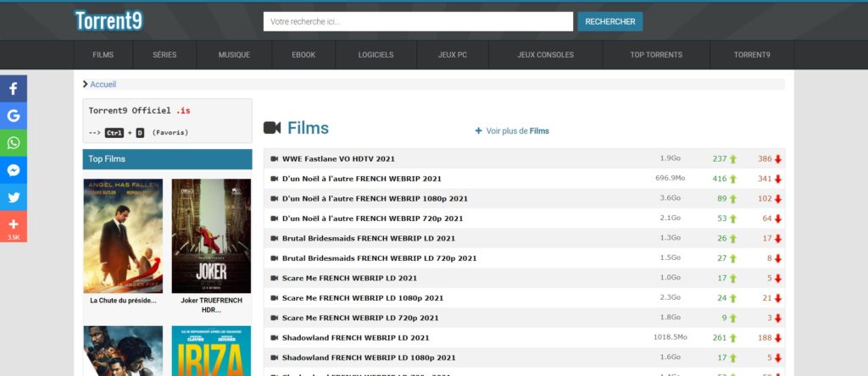The height and width of the screenshot is (376, 868).
Task: Click the Joker movie poster thumbnail
Action: click(x=211, y=235)
